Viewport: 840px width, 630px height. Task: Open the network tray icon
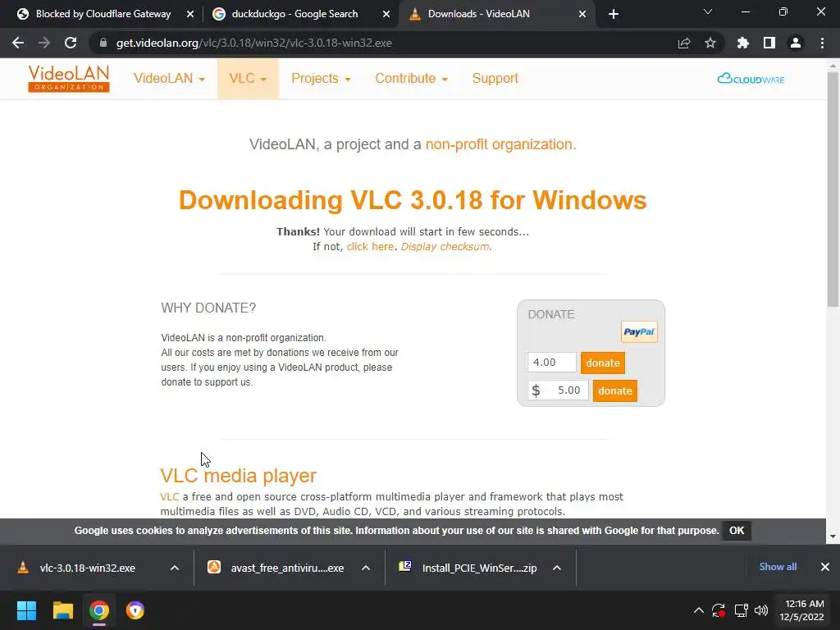point(741,610)
